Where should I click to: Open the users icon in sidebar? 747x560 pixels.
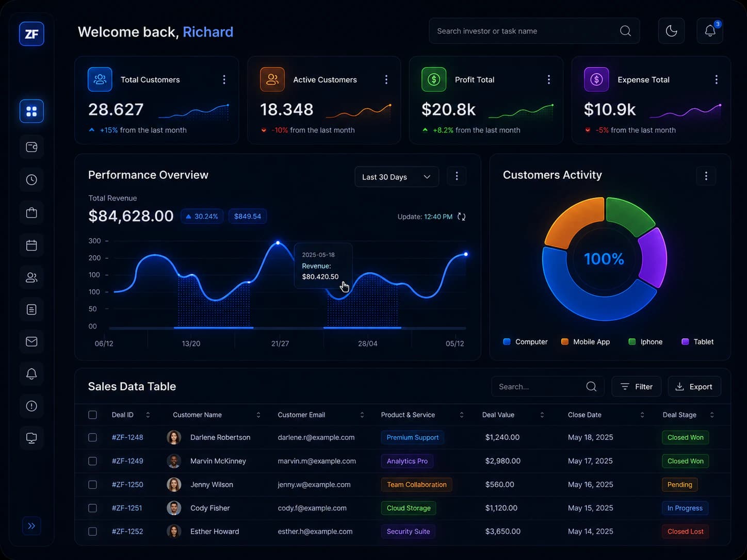tap(31, 277)
